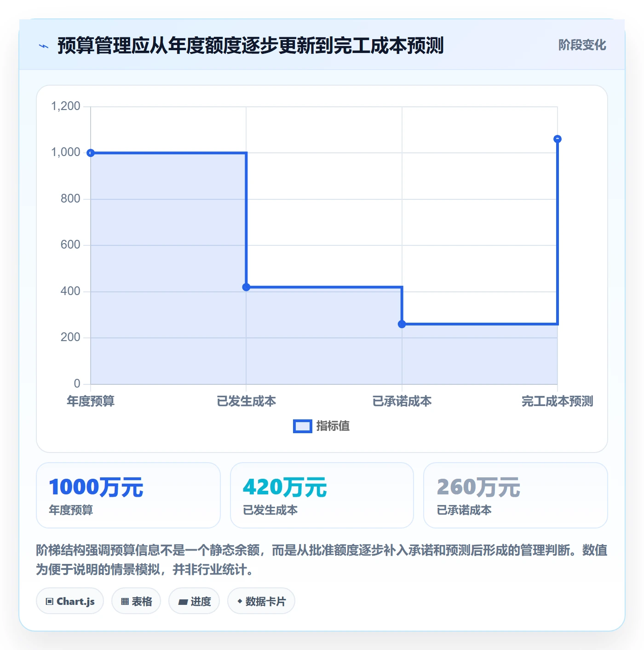644x650 pixels.
Task: Click the diamond icon in 数据卡片 chip
Action: click(x=240, y=601)
